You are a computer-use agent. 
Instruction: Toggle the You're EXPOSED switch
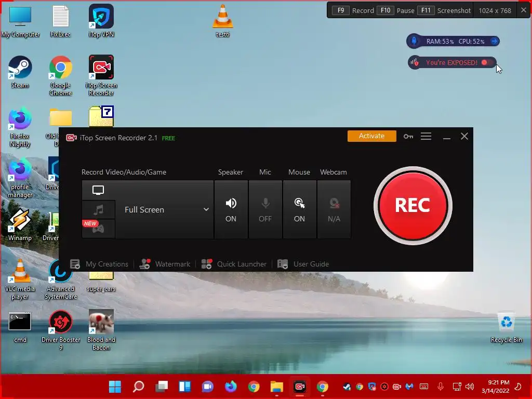click(x=487, y=62)
